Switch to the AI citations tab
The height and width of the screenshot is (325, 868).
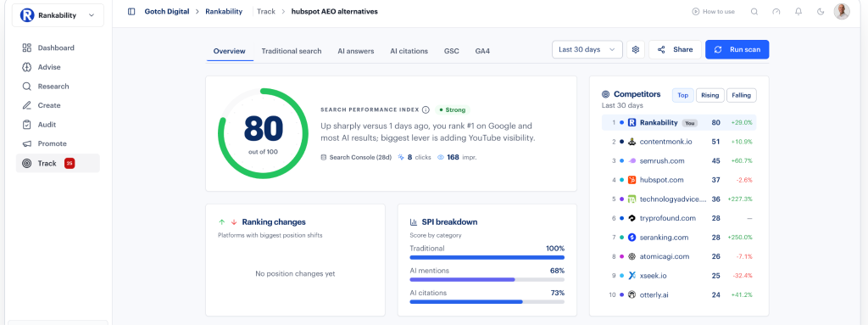point(409,51)
